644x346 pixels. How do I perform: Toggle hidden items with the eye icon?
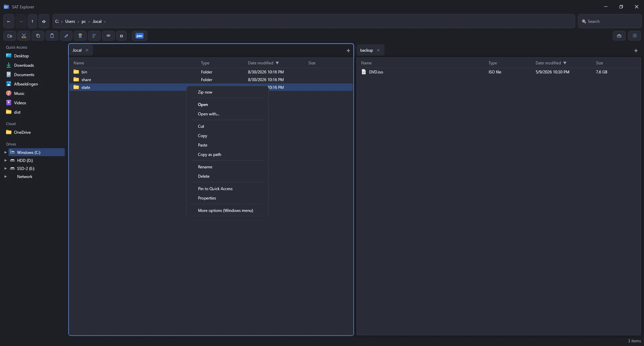tap(108, 36)
